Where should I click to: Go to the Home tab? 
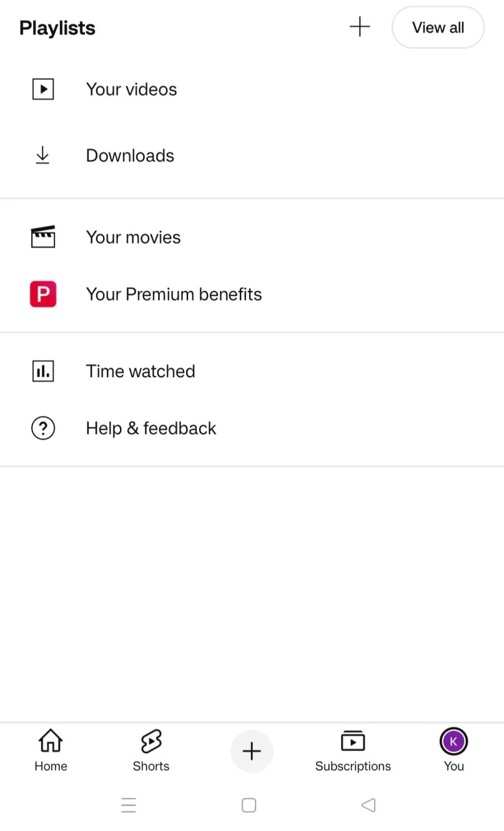tap(51, 750)
